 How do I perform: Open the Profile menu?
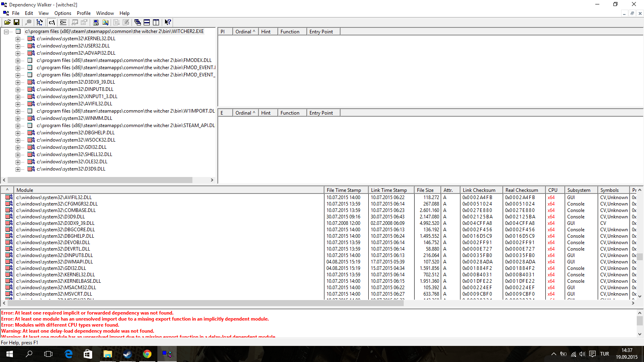click(x=84, y=13)
